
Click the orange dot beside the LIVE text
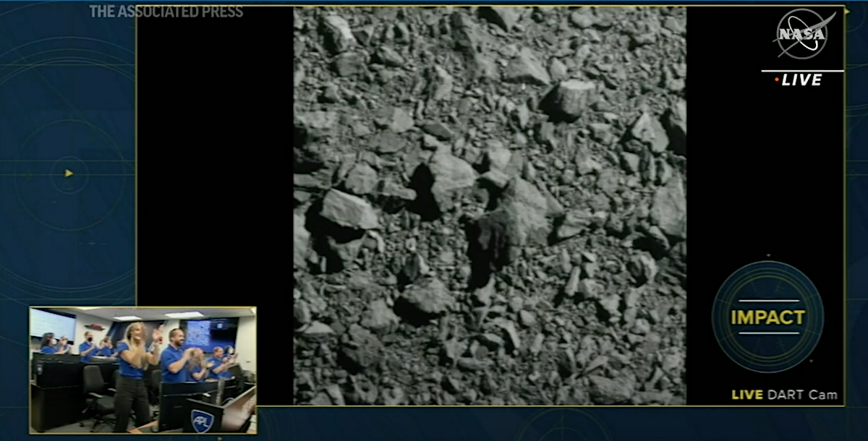click(777, 80)
